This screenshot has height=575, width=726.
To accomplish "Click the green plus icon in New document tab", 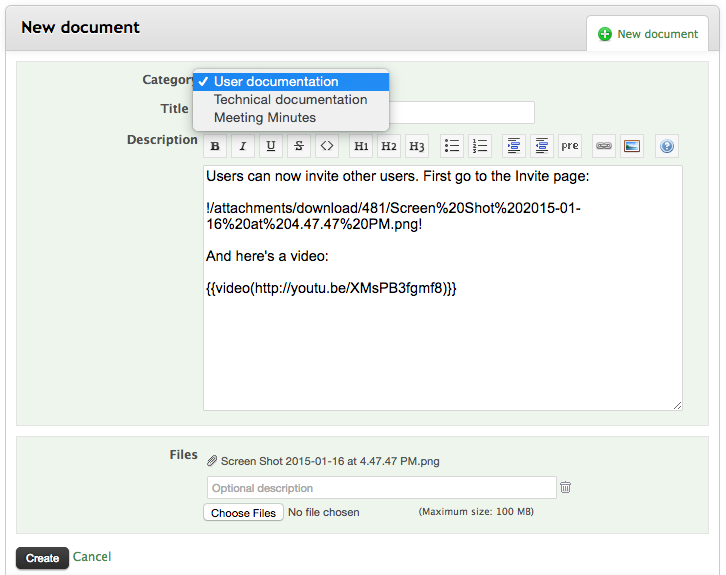I will coord(605,34).
